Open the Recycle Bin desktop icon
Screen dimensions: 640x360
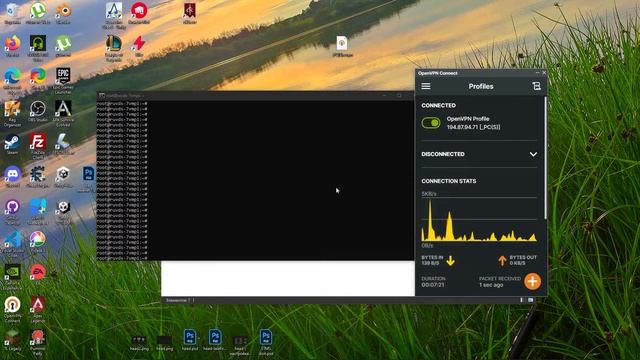(x=12, y=13)
